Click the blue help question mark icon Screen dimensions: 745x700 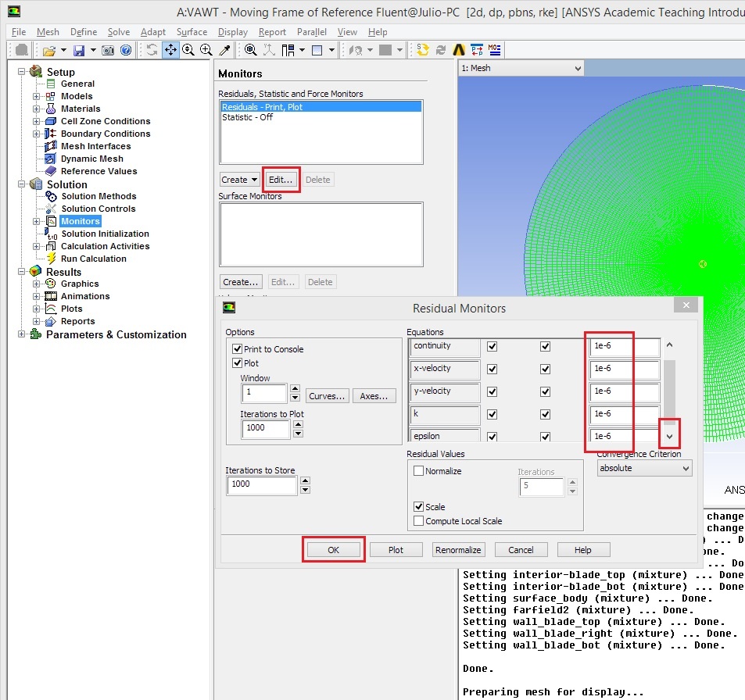point(126,50)
